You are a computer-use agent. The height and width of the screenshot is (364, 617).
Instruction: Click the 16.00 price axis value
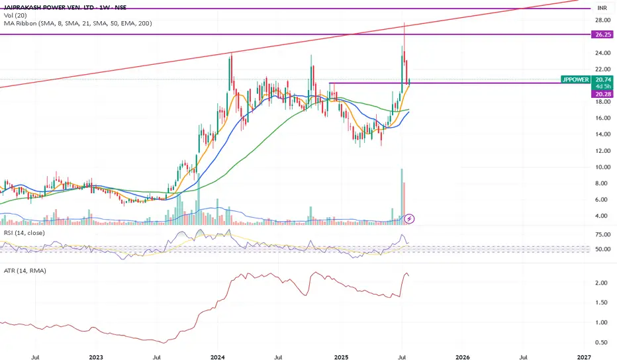603,118
